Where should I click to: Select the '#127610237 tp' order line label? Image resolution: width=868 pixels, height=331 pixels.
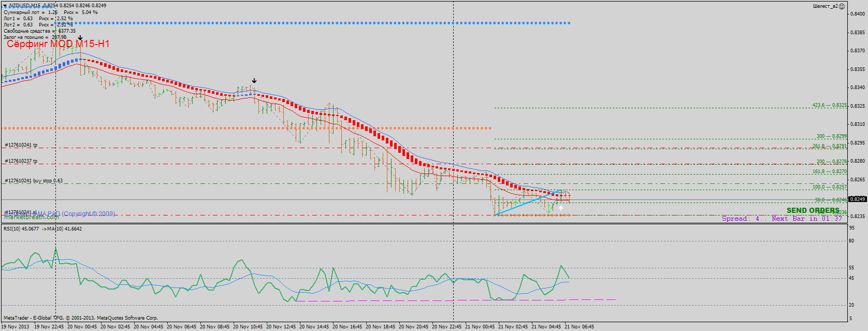[21, 161]
